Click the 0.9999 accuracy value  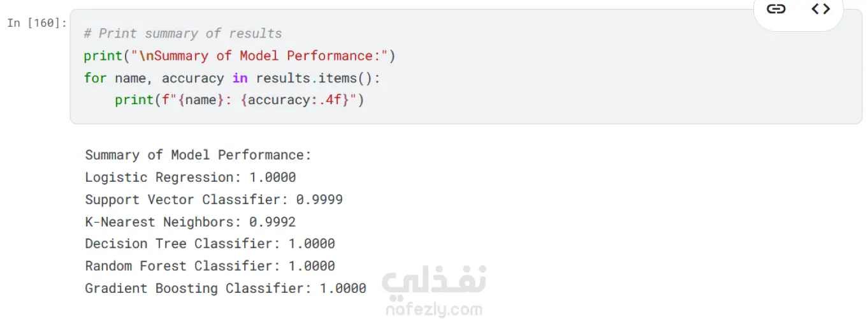319,200
